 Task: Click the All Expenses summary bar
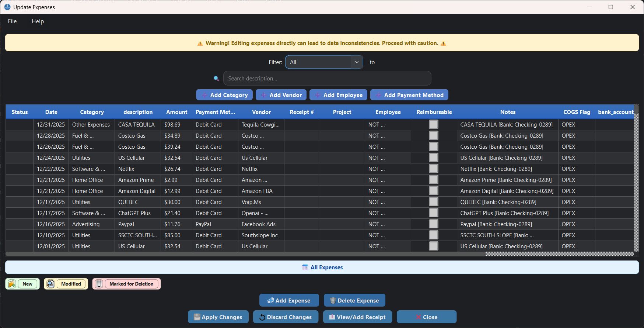322,267
